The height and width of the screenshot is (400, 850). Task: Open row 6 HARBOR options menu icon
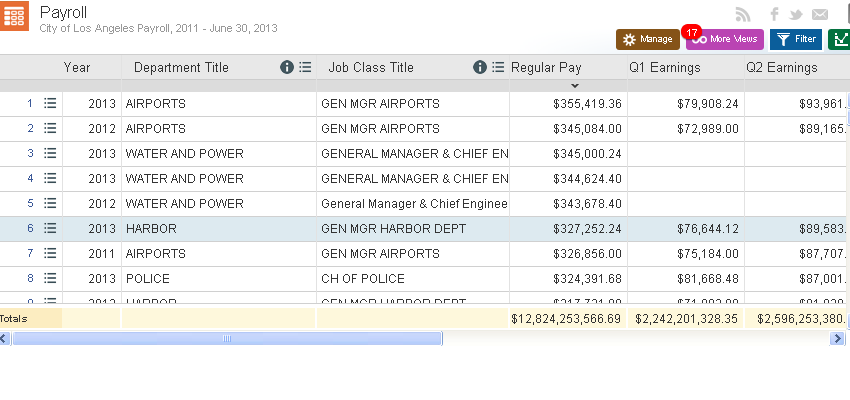coord(50,228)
